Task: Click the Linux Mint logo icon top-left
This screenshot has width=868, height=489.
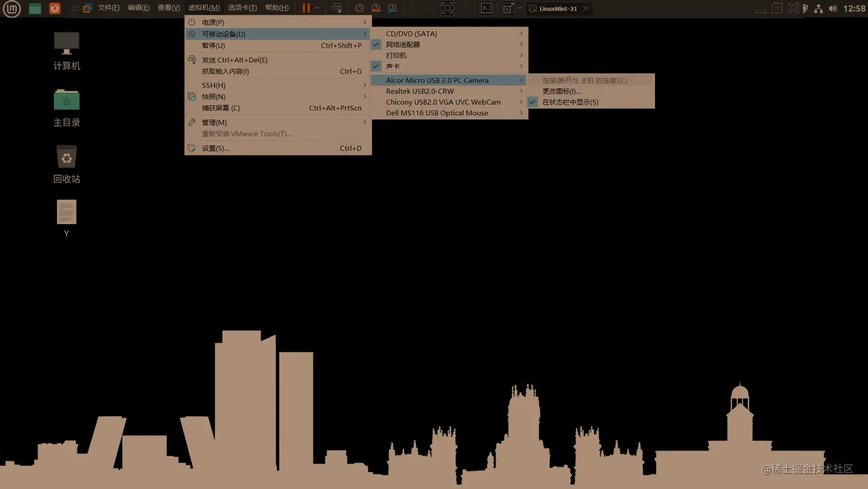Action: coord(11,8)
